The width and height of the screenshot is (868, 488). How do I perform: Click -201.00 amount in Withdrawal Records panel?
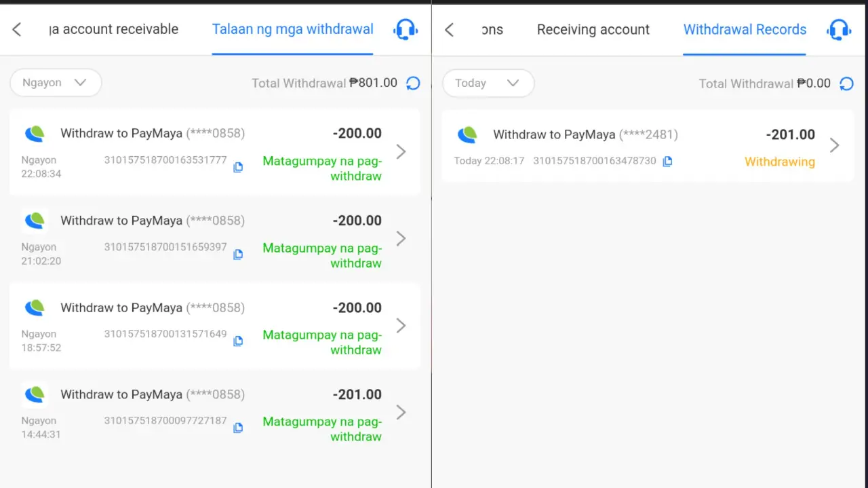[791, 134]
